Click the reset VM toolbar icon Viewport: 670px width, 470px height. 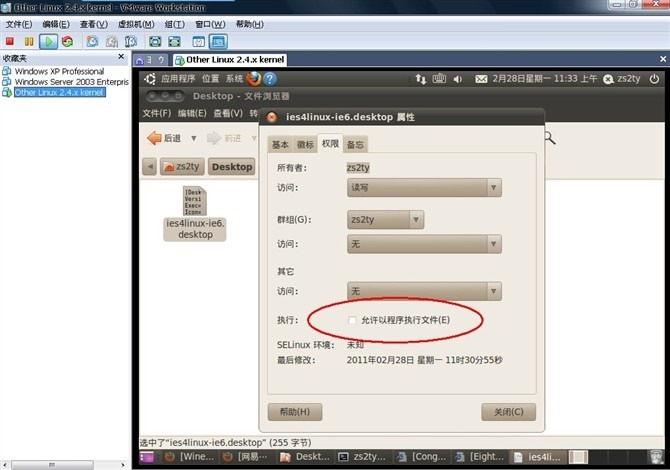(68, 41)
